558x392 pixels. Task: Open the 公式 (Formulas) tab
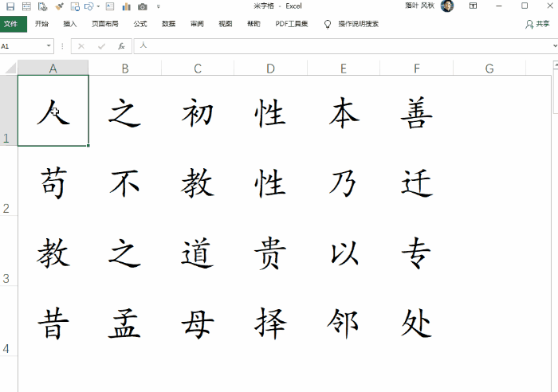coord(140,24)
